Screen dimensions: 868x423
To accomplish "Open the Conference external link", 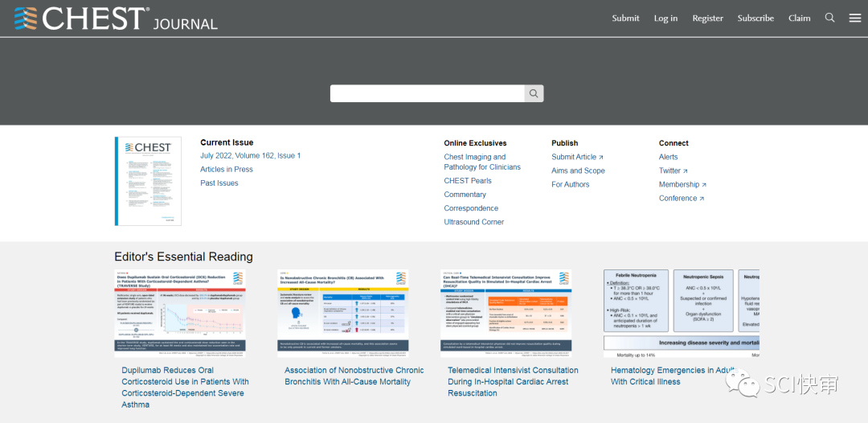I will (x=682, y=198).
